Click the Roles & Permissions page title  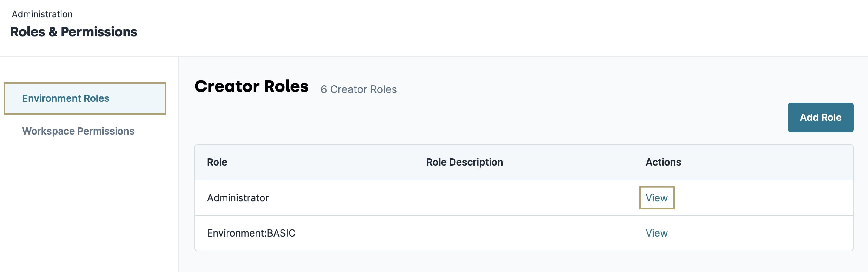(74, 32)
